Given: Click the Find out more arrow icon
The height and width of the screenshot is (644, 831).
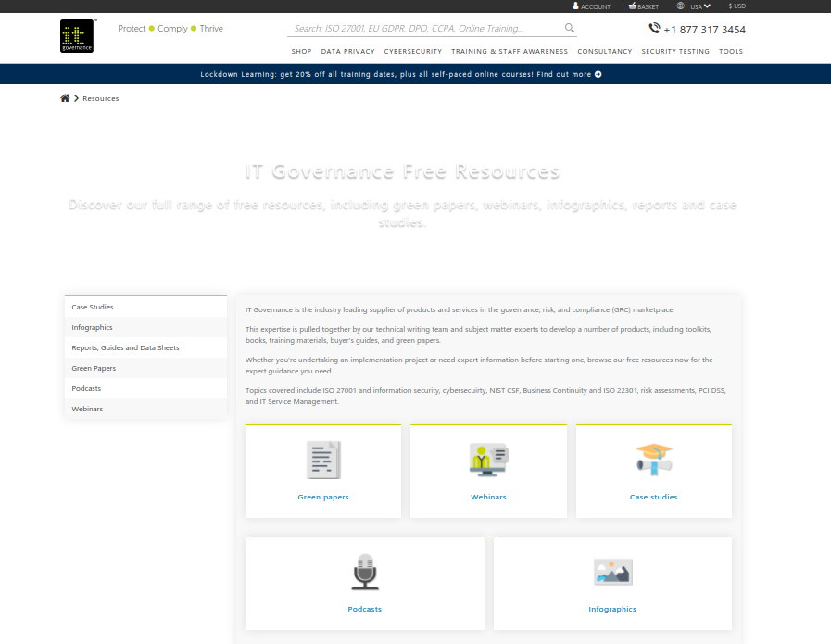Looking at the screenshot, I should click(598, 74).
